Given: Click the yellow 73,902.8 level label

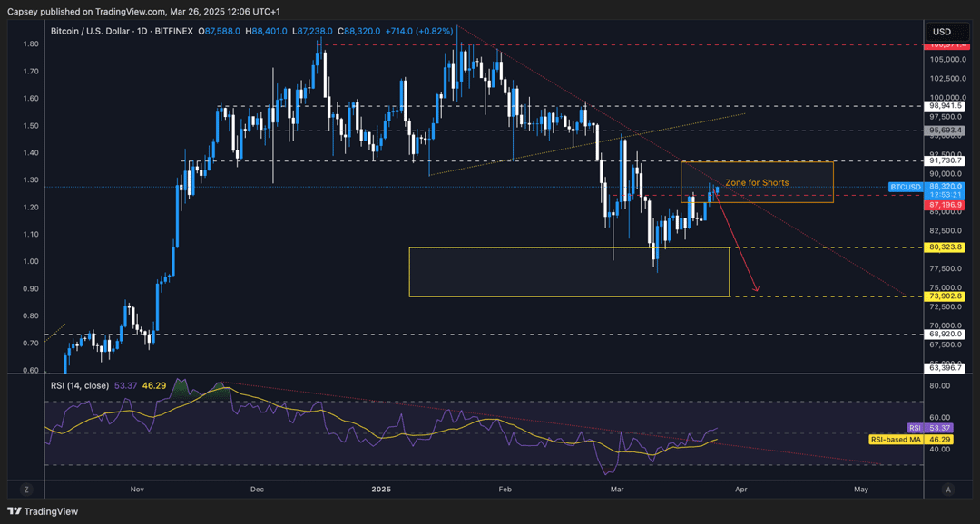Looking at the screenshot, I should point(945,296).
